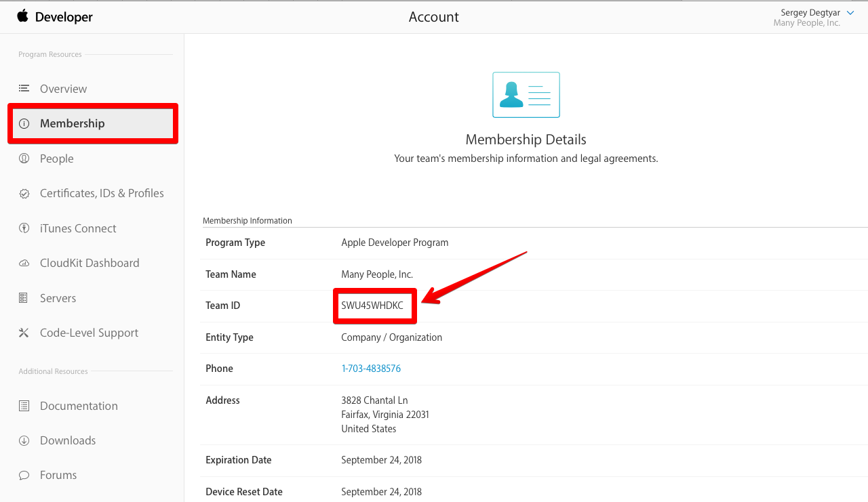This screenshot has width=868, height=502.
Task: Click the People person icon
Action: click(24, 159)
